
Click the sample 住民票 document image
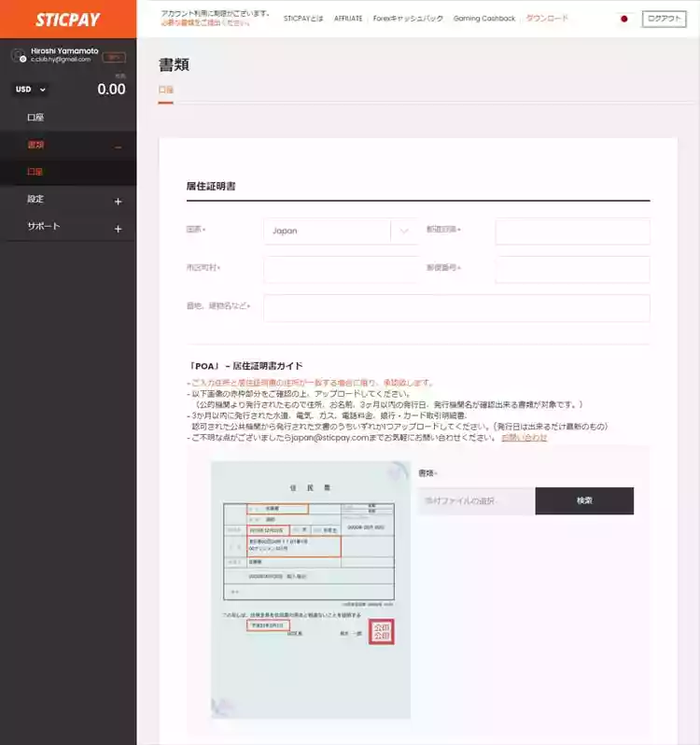point(311,589)
